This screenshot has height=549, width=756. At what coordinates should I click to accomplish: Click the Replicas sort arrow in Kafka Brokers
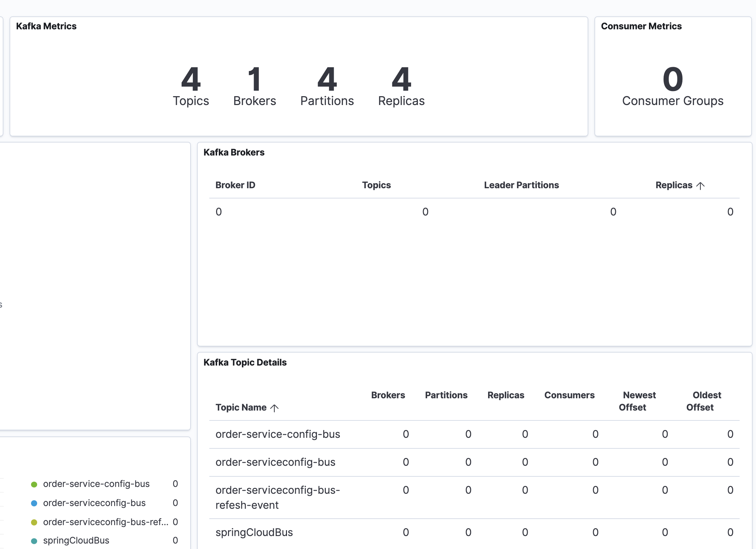coord(700,186)
